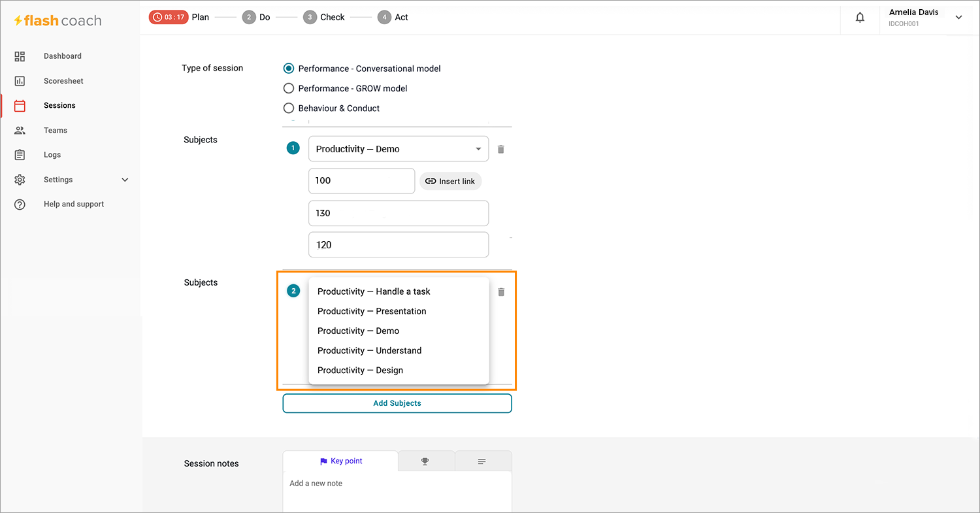Click the field containing 130
The image size is (980, 513).
[x=399, y=213]
